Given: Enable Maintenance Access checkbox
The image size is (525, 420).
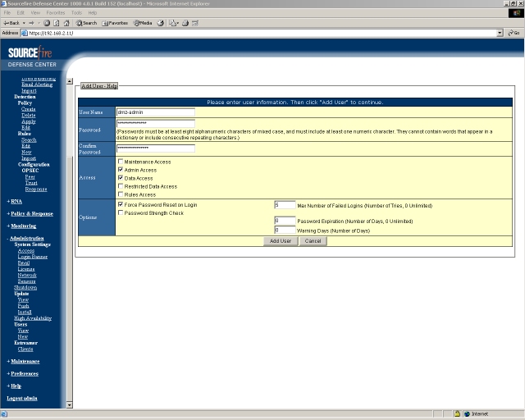Looking at the screenshot, I should tap(121, 162).
